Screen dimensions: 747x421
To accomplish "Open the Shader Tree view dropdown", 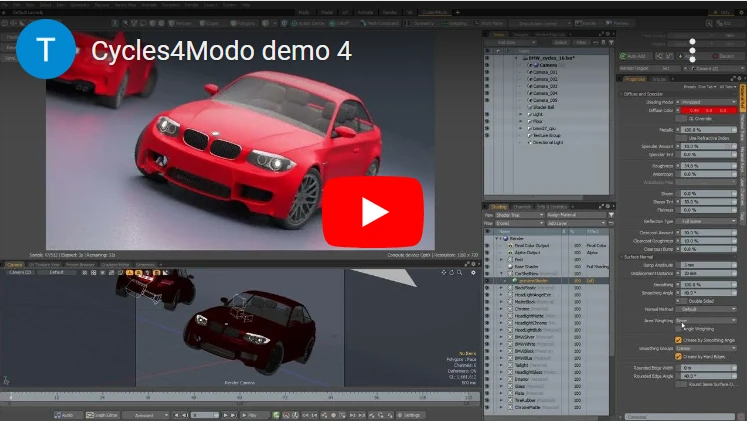I will 519,215.
